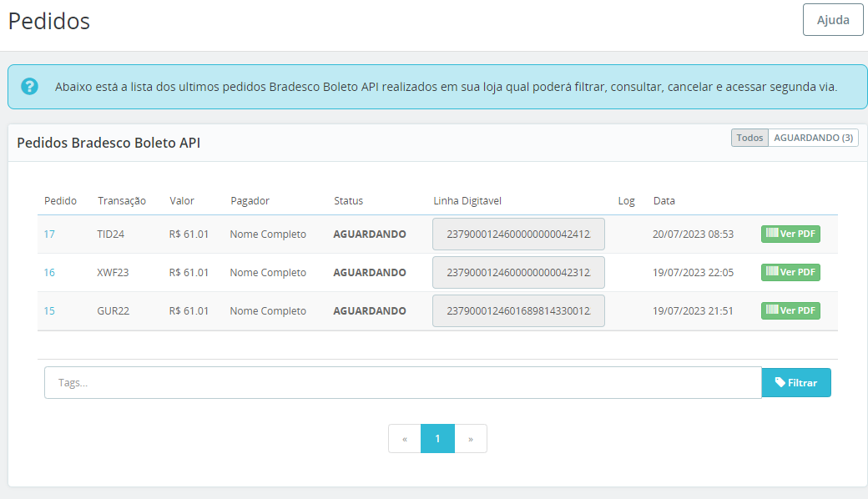Click transaction TID24 cell
The height and width of the screenshot is (499, 868).
point(111,234)
